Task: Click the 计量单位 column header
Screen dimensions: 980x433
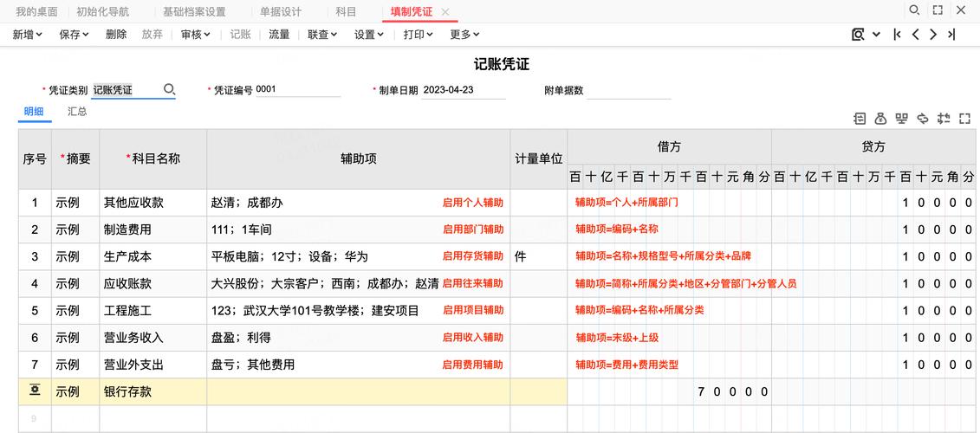Action: pyautogui.click(x=539, y=158)
